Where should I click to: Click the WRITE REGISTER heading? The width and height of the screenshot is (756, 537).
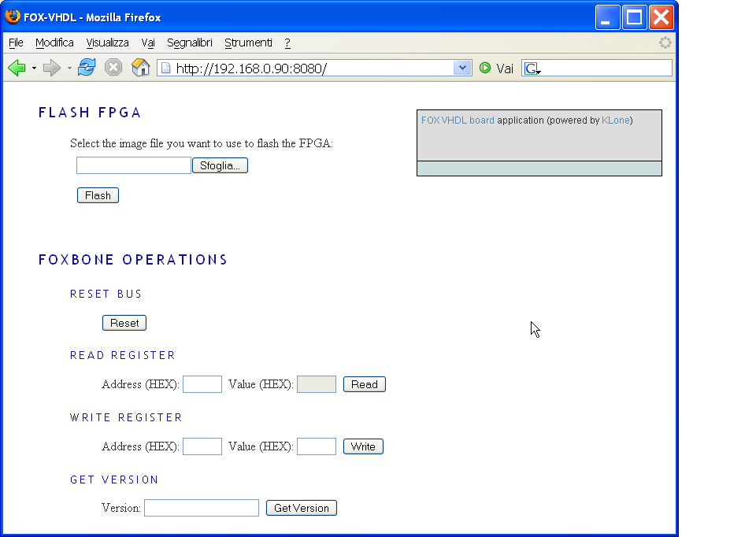click(126, 417)
